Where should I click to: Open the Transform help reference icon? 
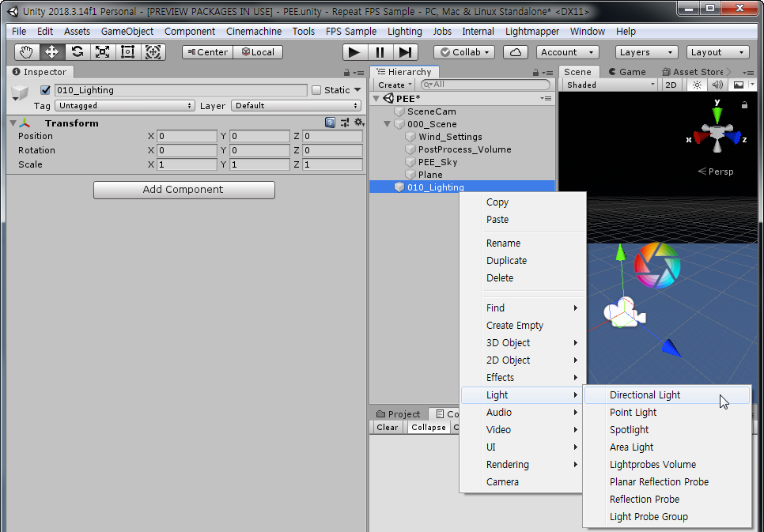(x=330, y=123)
